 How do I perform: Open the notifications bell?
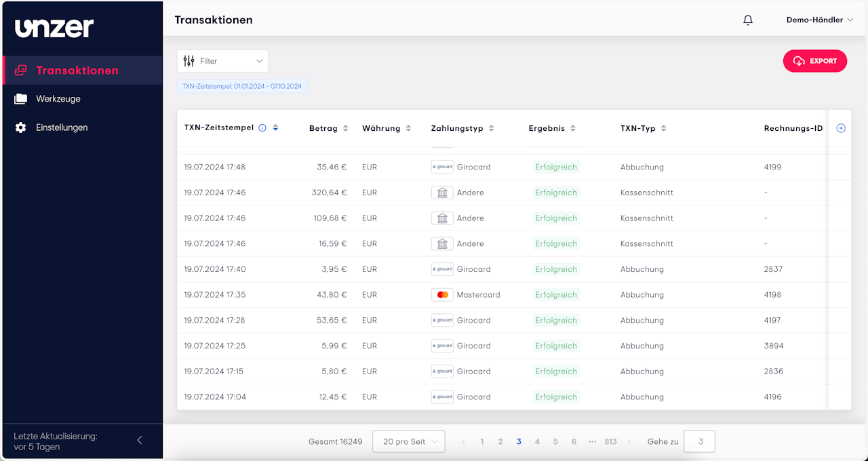(748, 20)
